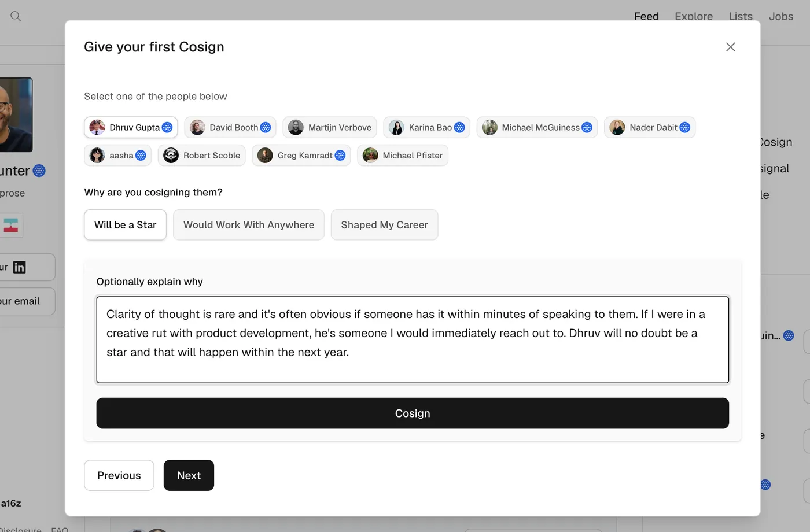This screenshot has width=810, height=532.
Task: Continue with the Next button
Action: pyautogui.click(x=189, y=475)
